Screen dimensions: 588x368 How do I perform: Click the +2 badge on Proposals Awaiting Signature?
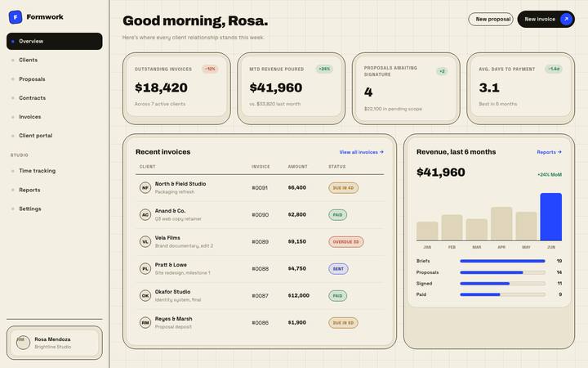442,71
